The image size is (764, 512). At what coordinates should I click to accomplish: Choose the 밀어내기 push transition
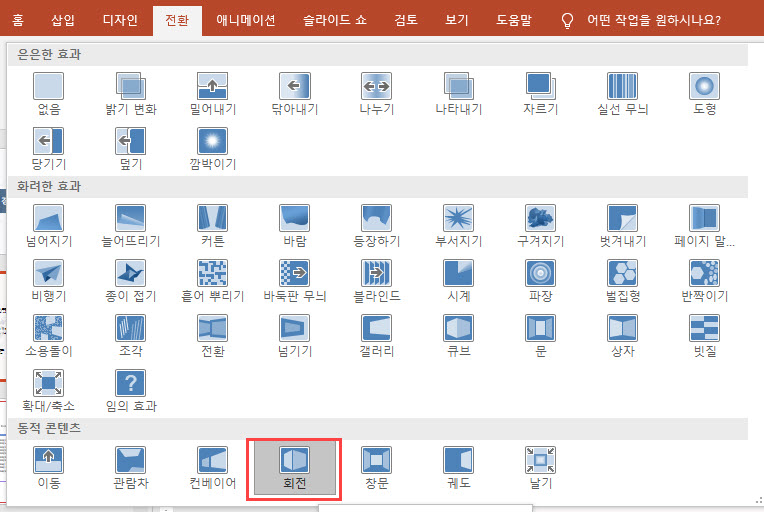(x=212, y=94)
